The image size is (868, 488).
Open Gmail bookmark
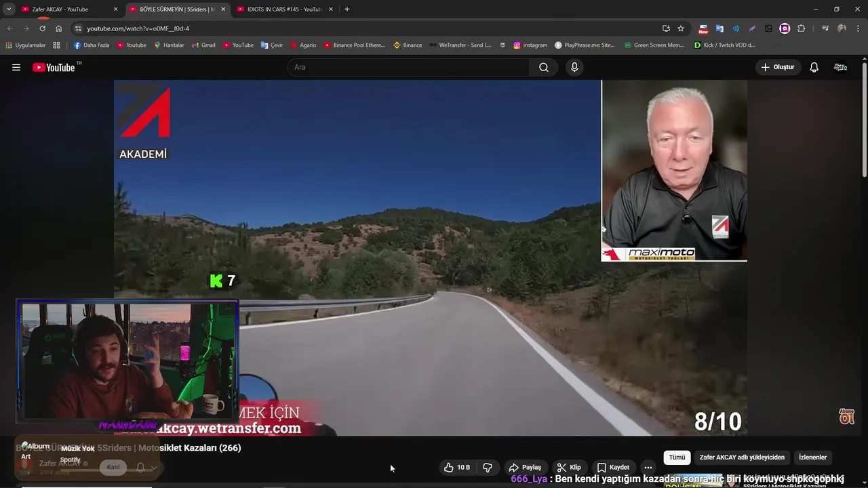[203, 45]
